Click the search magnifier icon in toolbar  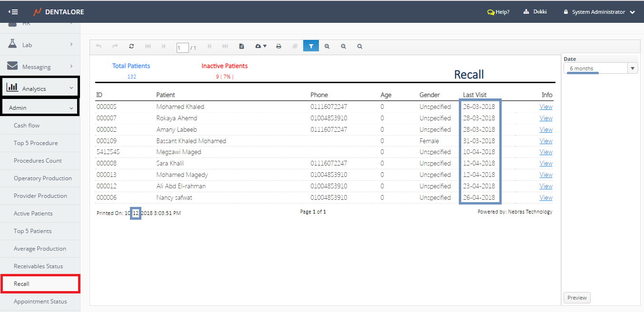click(x=360, y=47)
